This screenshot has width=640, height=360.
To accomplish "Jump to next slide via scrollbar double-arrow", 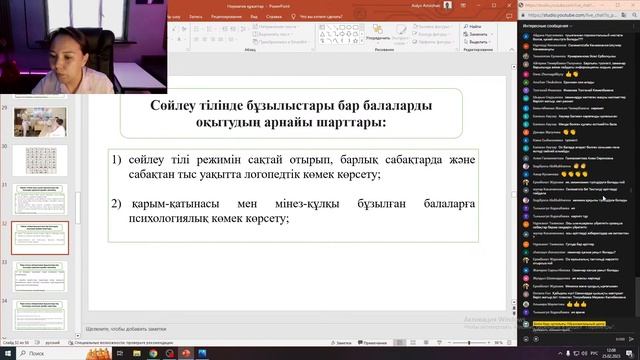I will pos(513,313).
